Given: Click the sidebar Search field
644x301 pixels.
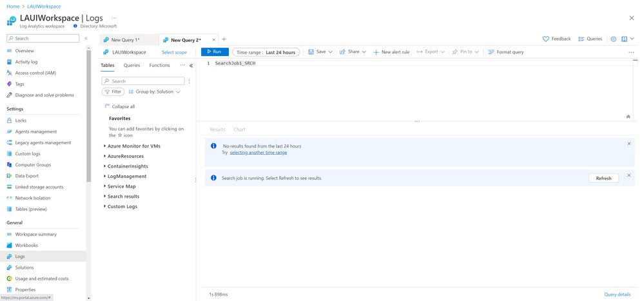Looking at the screenshot, I should point(43,39).
